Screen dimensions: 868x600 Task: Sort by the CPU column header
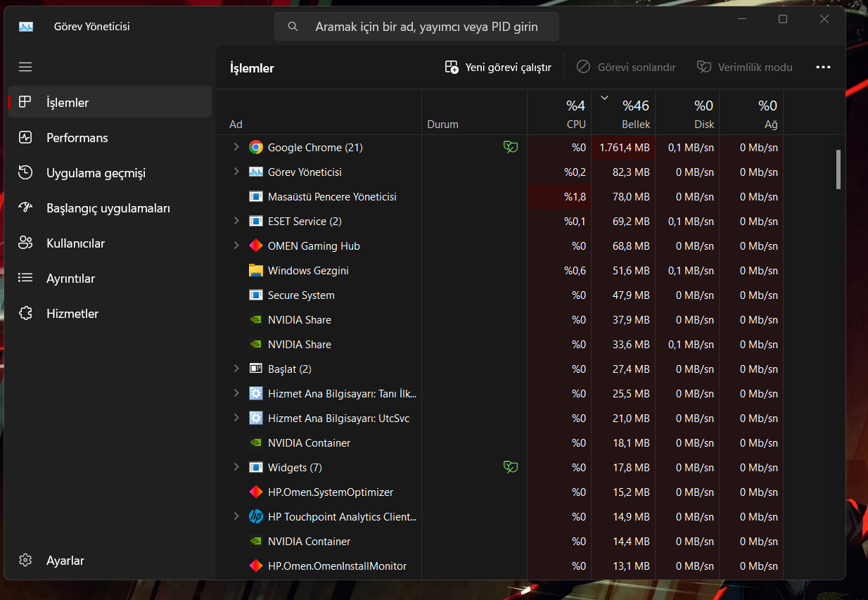(x=559, y=113)
